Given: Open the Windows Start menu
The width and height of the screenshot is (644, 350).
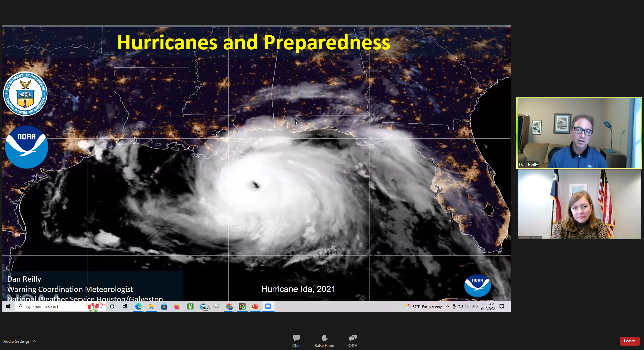Looking at the screenshot, I should pos(8,307).
